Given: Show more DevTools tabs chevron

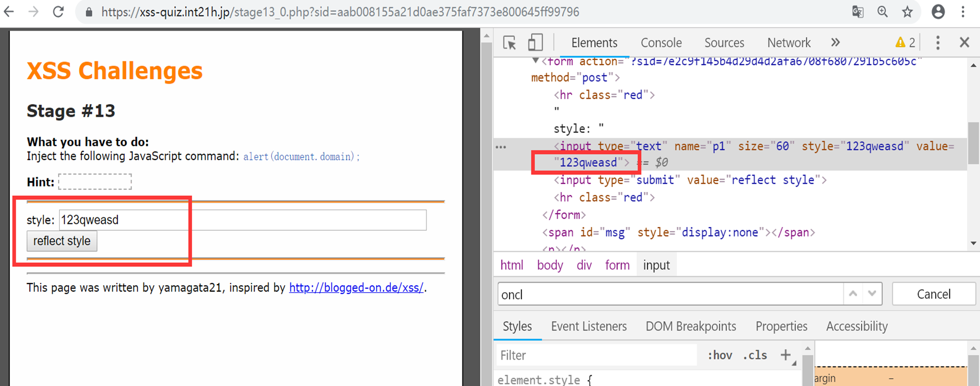Looking at the screenshot, I should tap(836, 43).
